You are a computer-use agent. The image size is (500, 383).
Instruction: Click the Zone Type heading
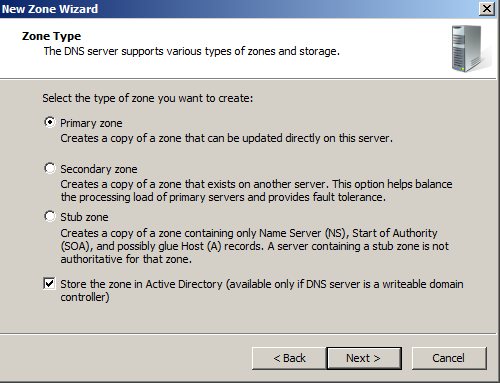pyautogui.click(x=51, y=36)
